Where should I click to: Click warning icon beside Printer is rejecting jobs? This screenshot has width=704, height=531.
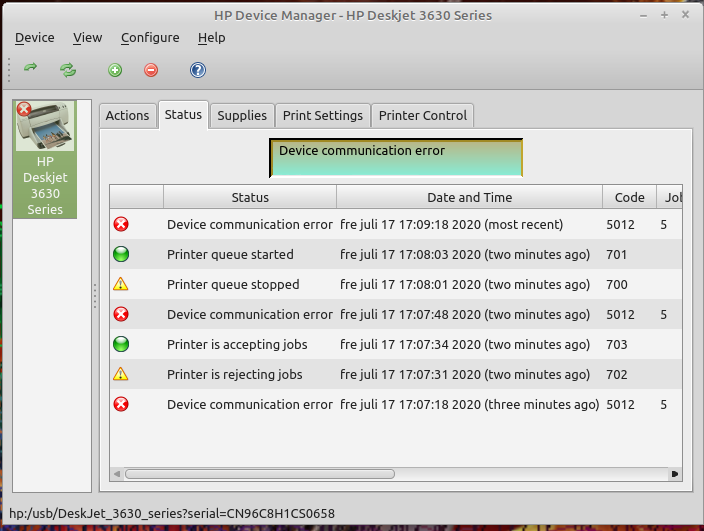(x=121, y=374)
